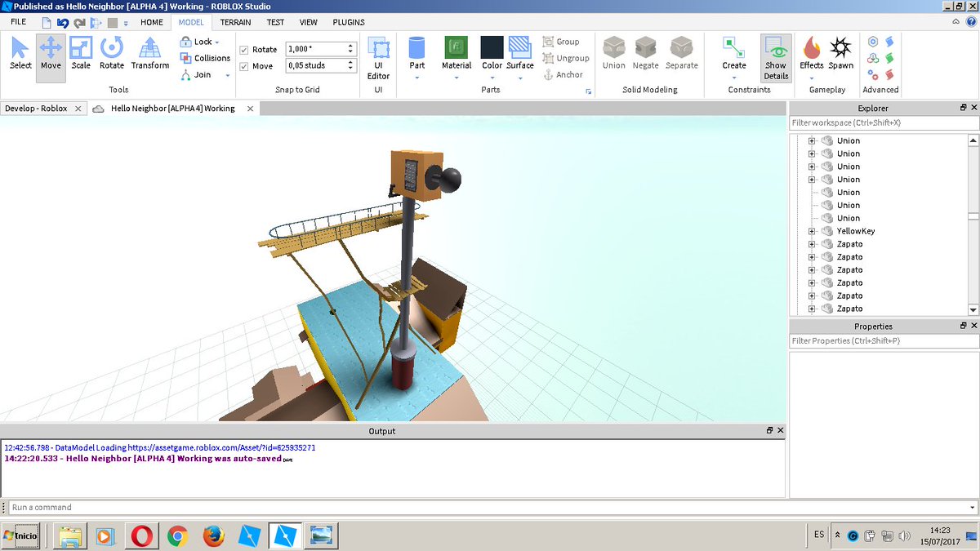Open the Effects dropdown arrow

coord(811,78)
